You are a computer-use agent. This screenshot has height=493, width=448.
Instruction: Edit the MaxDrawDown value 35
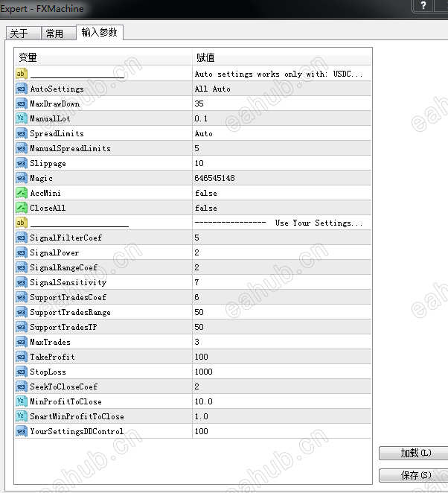[281, 104]
